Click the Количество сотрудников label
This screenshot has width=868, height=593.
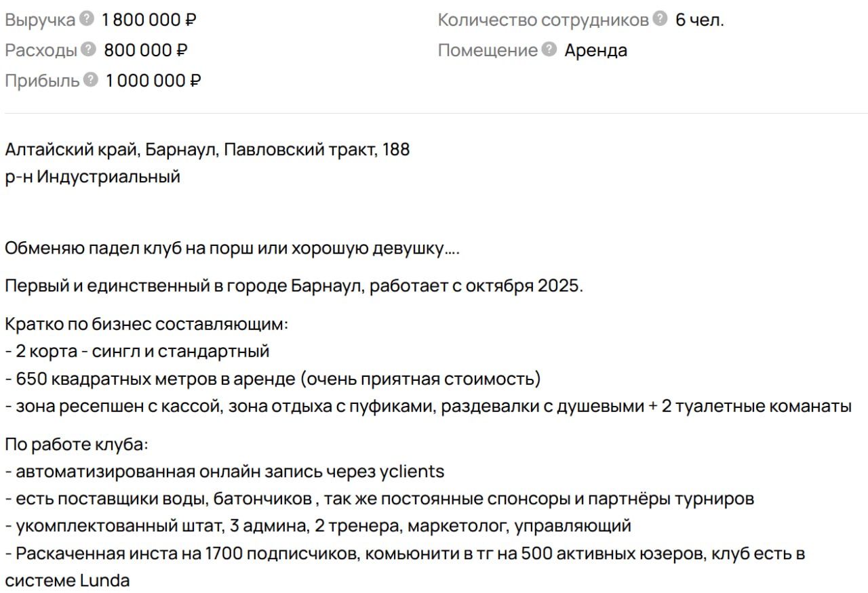[x=542, y=20]
